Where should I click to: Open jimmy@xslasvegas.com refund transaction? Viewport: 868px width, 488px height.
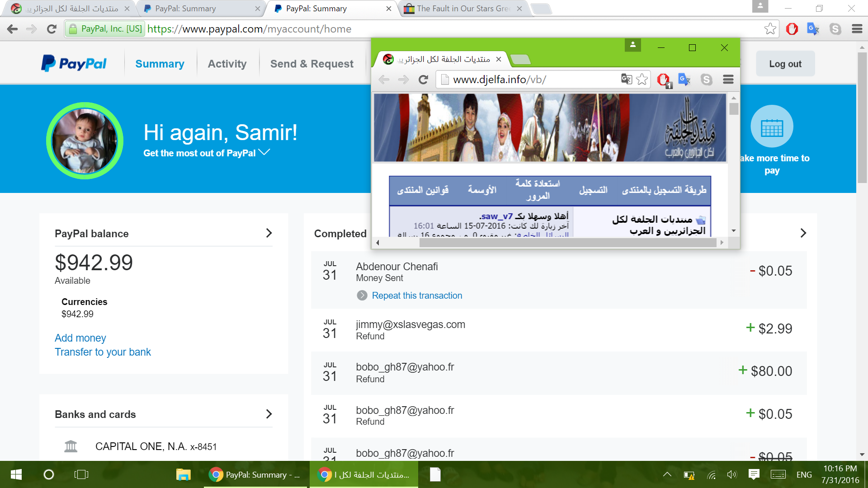pyautogui.click(x=559, y=330)
